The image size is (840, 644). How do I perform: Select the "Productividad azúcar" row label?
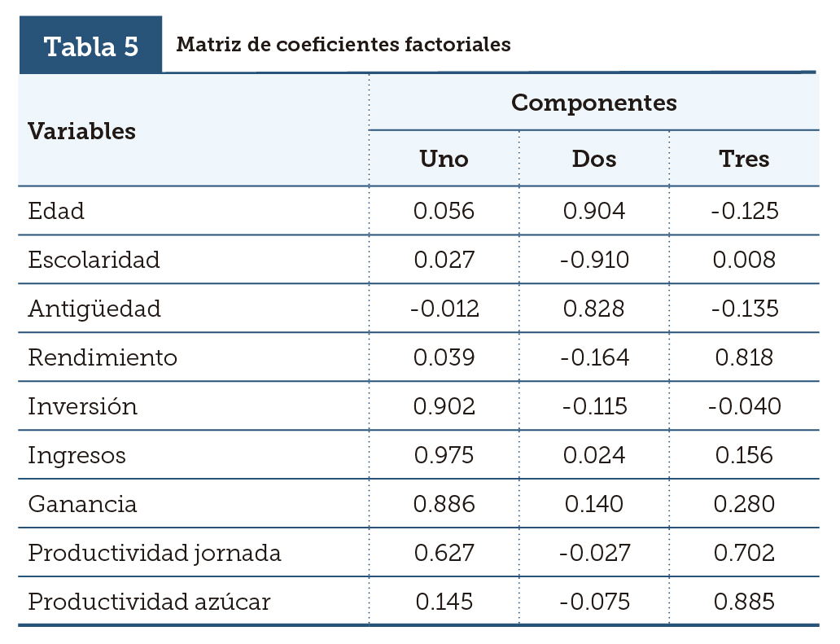[149, 602]
